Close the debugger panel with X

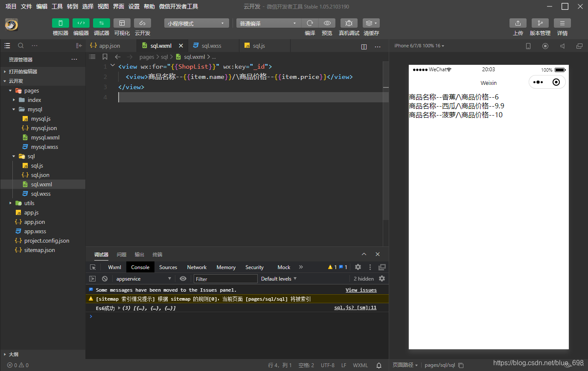click(x=378, y=254)
